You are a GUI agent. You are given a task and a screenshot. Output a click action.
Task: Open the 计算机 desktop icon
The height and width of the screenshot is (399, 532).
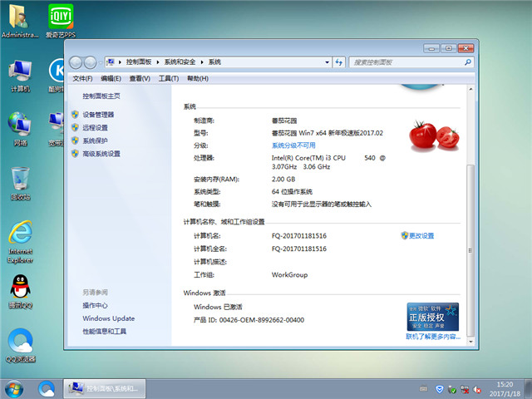[x=20, y=76]
